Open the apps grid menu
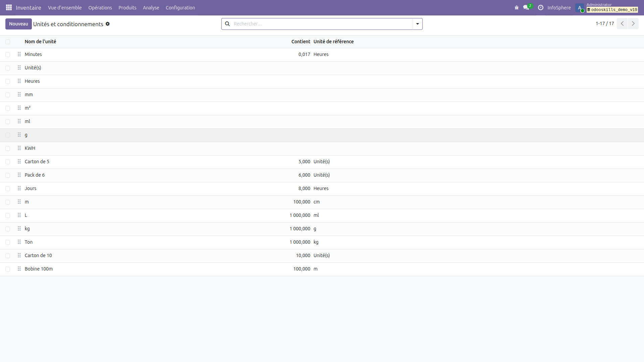 tap(9, 7)
